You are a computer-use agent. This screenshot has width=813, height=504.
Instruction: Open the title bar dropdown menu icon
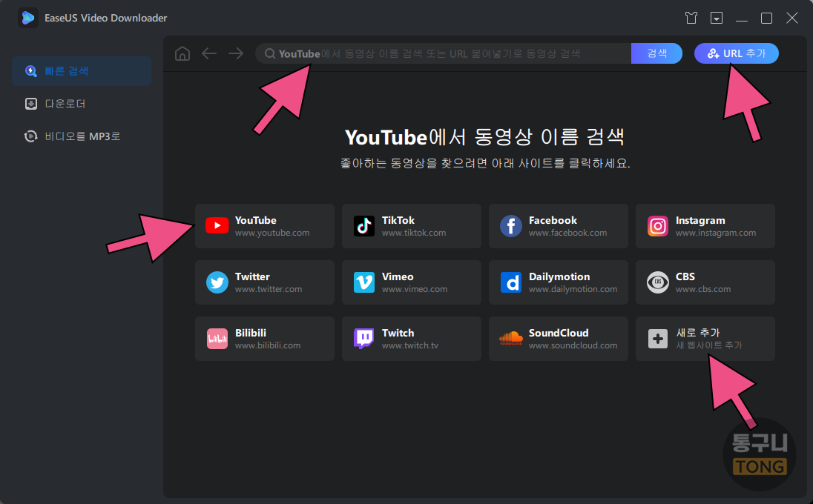(x=716, y=18)
